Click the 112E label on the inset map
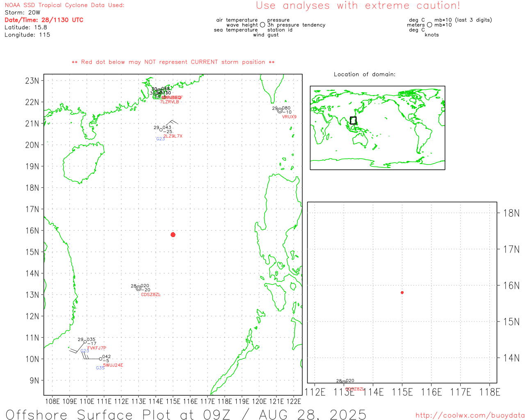Viewport: 525px width, 420px height. 315,392
